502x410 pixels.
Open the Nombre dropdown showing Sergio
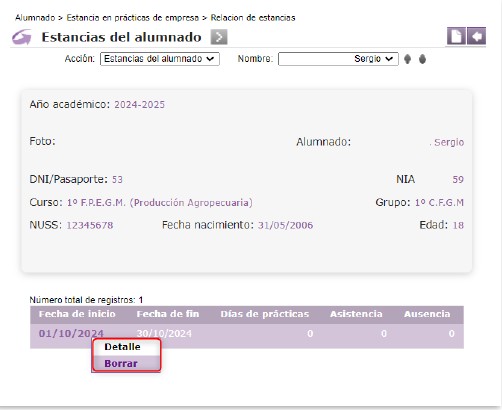pos(338,59)
